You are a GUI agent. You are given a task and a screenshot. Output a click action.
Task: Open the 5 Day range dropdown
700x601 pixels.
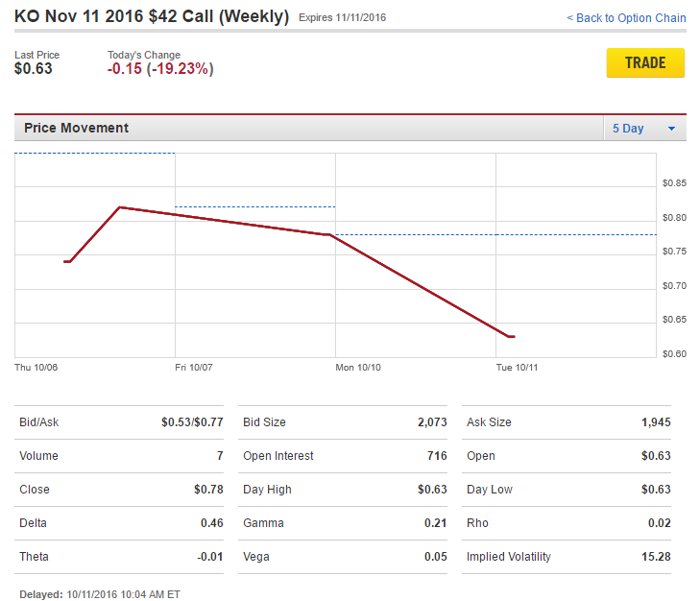point(644,129)
